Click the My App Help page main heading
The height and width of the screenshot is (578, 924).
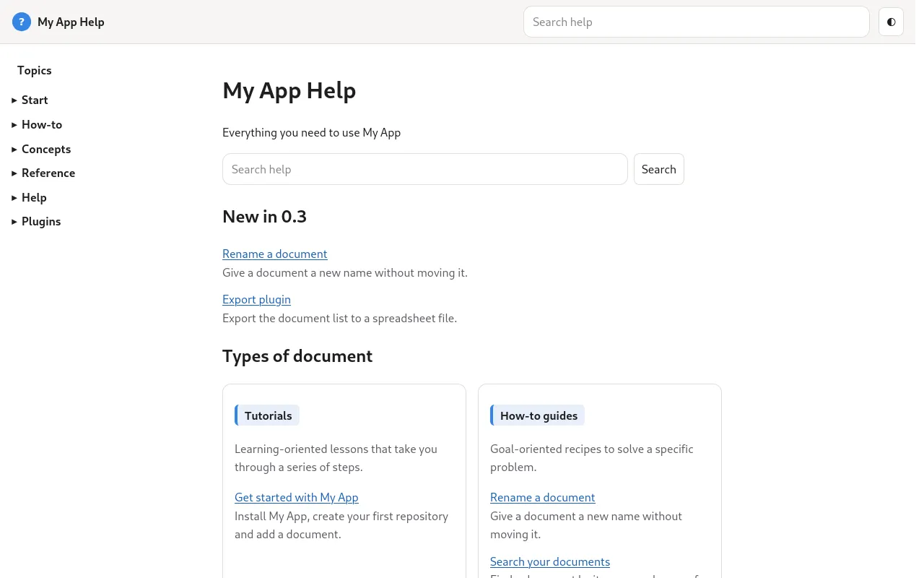point(289,91)
